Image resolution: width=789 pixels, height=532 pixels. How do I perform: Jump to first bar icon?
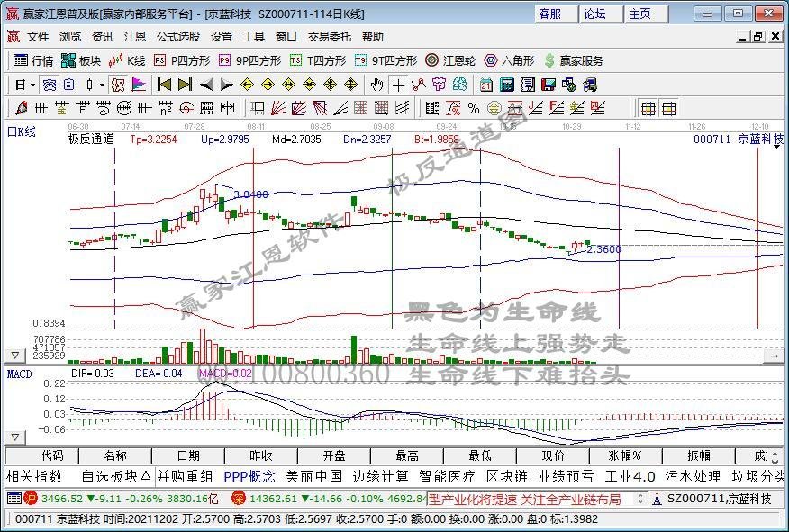[x=164, y=85]
